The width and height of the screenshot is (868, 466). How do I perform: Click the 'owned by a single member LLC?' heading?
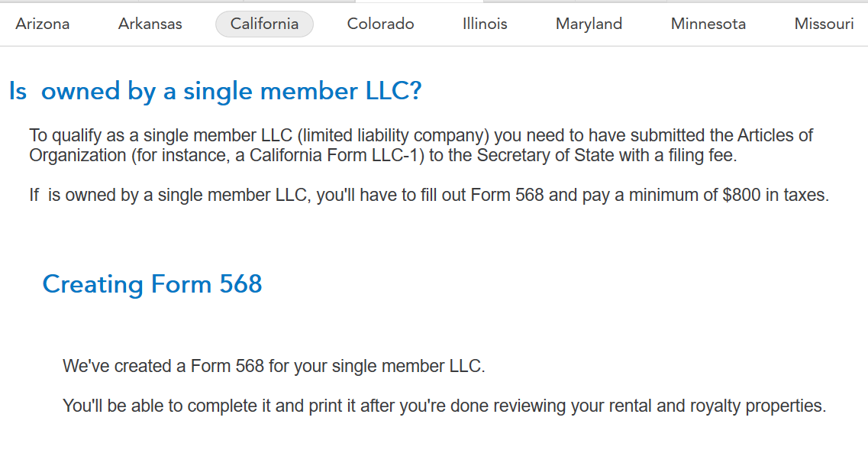(x=215, y=91)
